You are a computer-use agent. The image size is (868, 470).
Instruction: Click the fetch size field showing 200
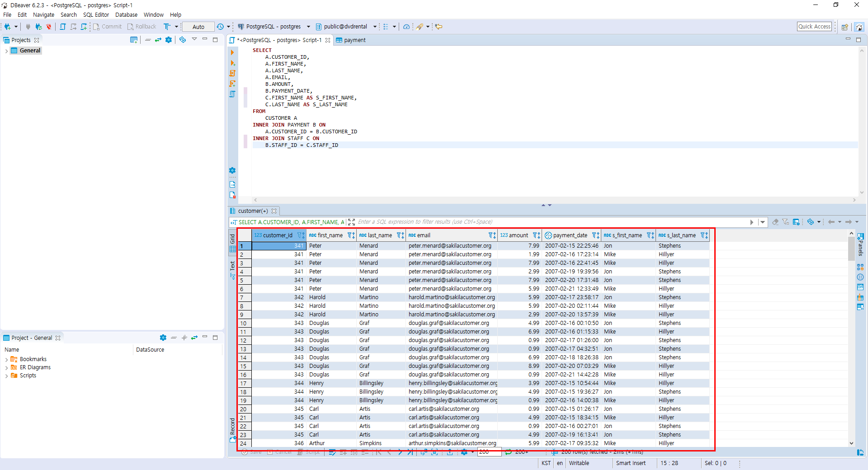tap(489, 452)
